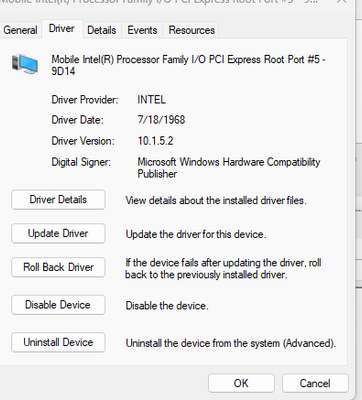Select the INTEL driver provider value
362x400 pixels.
click(151, 100)
